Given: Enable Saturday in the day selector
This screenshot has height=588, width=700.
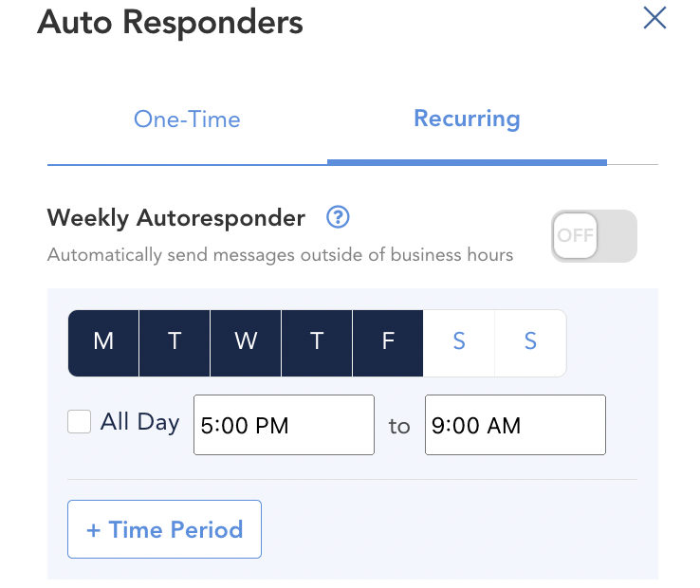Looking at the screenshot, I should pyautogui.click(x=459, y=343).
